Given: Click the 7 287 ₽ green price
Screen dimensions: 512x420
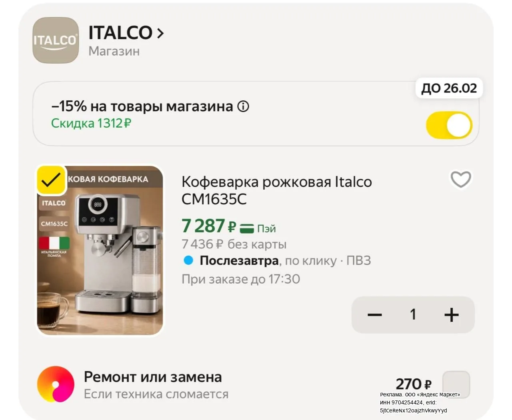Looking at the screenshot, I should pyautogui.click(x=209, y=226).
